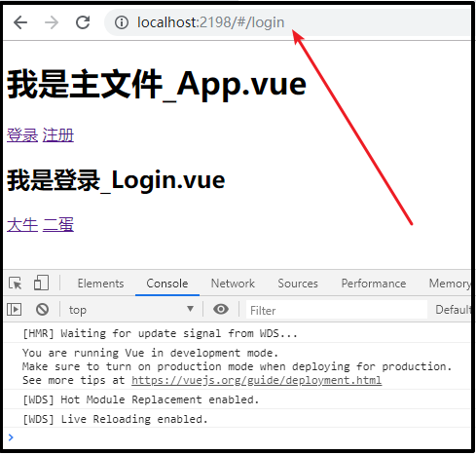
Task: Open the Performance tab
Action: [x=374, y=284]
